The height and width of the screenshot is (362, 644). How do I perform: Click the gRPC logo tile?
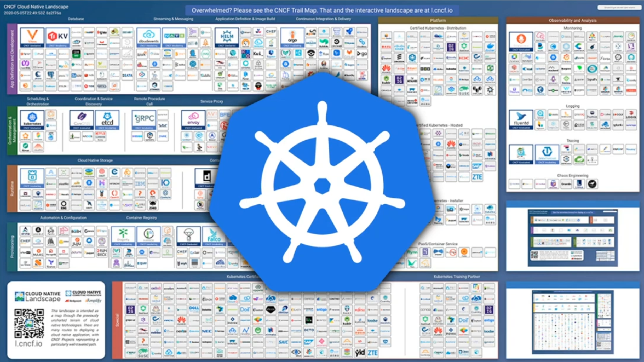[x=144, y=120]
